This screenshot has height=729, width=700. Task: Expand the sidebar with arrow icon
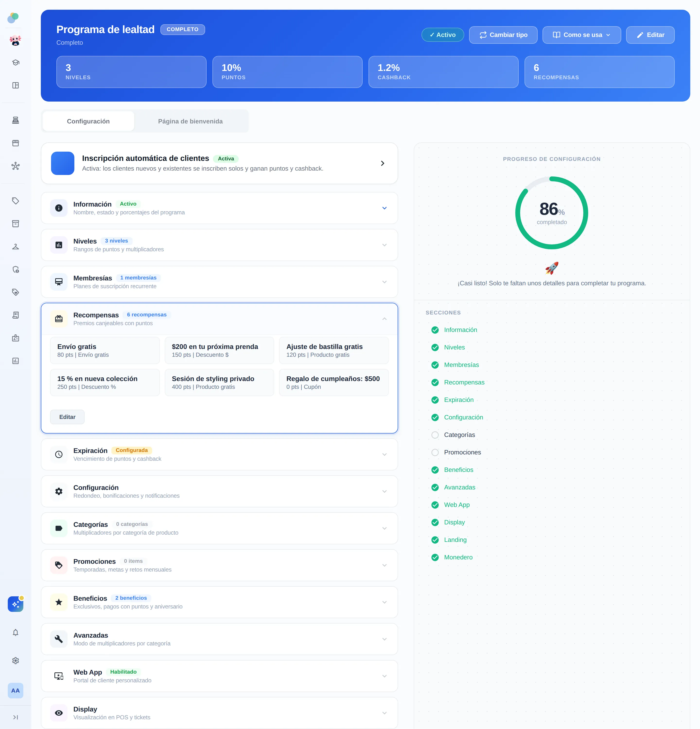15,717
